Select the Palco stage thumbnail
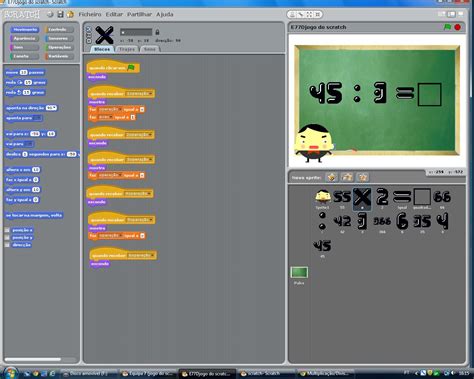 [299, 275]
